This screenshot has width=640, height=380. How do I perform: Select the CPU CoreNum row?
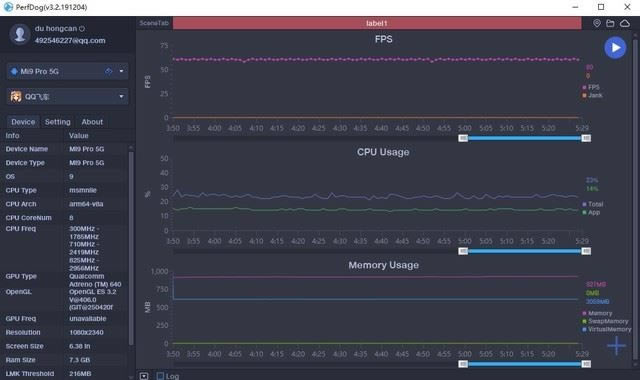[x=64, y=218]
